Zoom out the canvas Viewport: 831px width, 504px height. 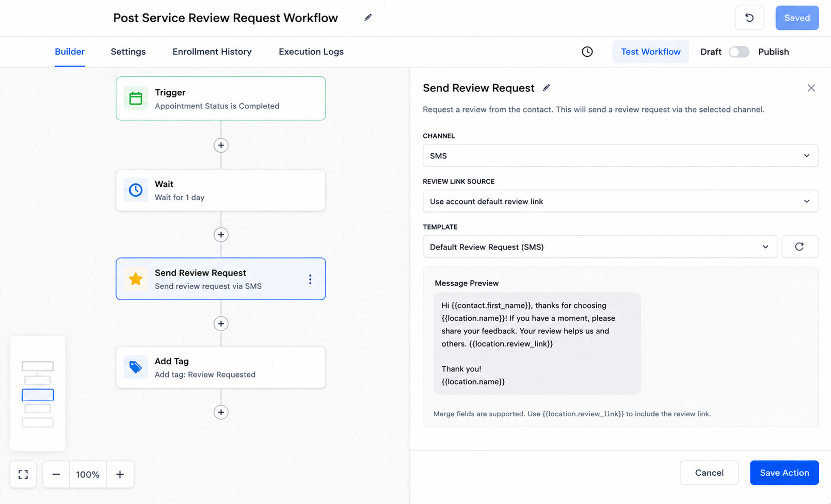coord(56,474)
